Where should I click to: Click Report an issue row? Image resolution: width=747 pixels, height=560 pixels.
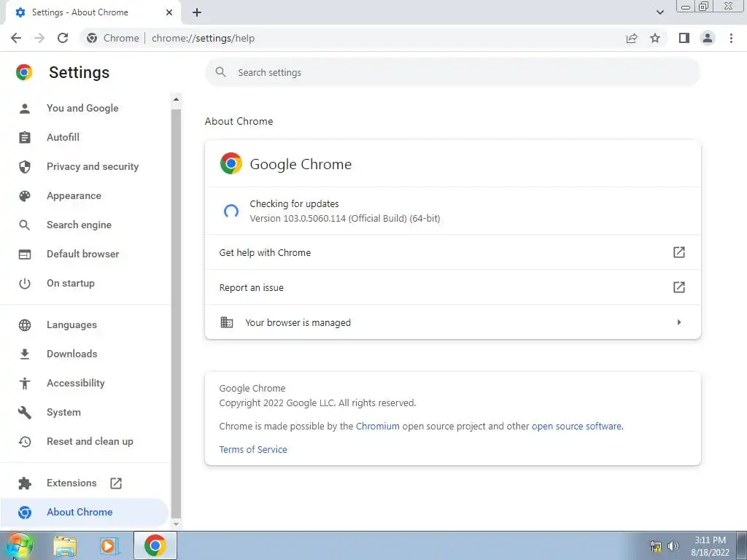pyautogui.click(x=452, y=287)
